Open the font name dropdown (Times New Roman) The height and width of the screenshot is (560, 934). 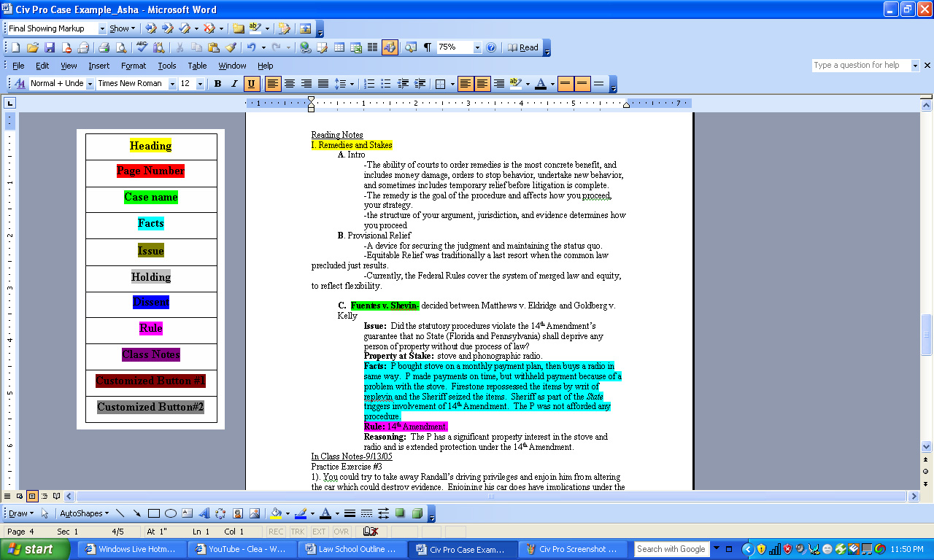(x=172, y=84)
